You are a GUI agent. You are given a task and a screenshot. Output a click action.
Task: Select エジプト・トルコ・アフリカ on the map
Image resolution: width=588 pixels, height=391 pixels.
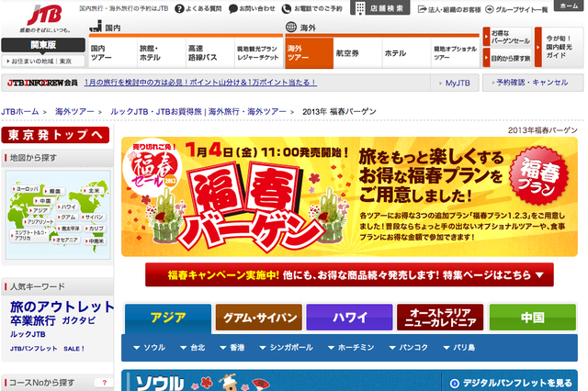[29, 235]
